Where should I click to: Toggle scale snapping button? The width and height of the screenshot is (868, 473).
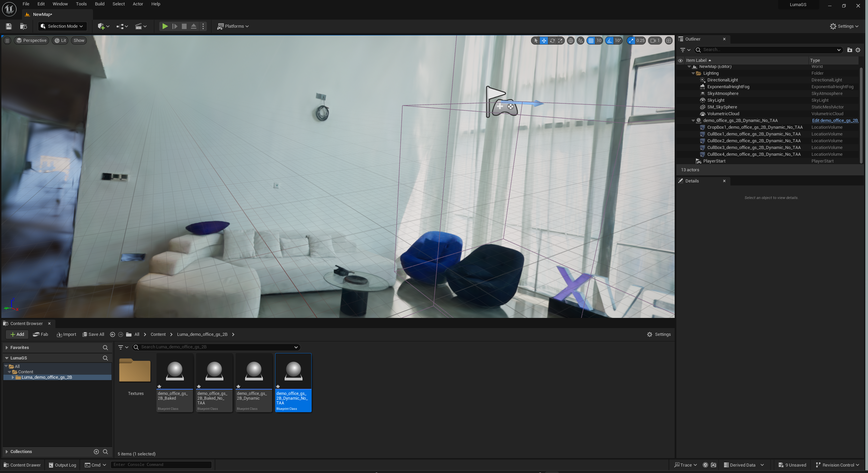tap(631, 41)
